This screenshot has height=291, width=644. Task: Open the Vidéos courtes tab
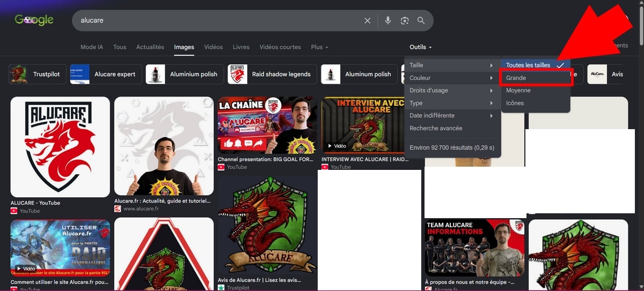point(280,47)
